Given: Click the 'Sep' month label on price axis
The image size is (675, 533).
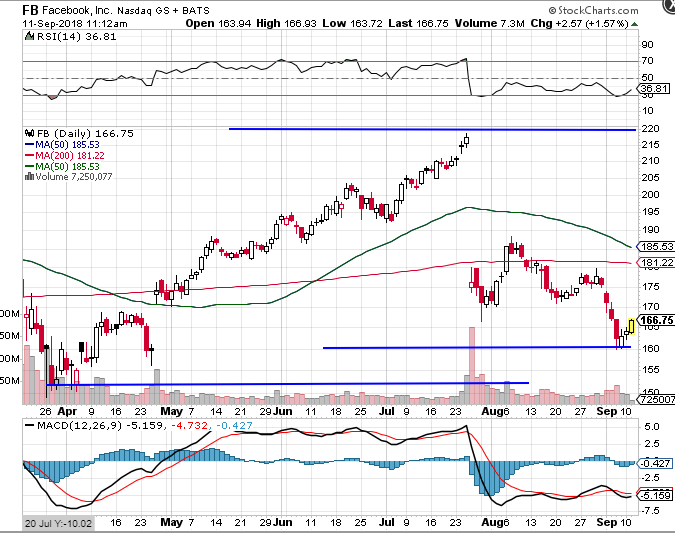Looking at the screenshot, I should click(607, 411).
